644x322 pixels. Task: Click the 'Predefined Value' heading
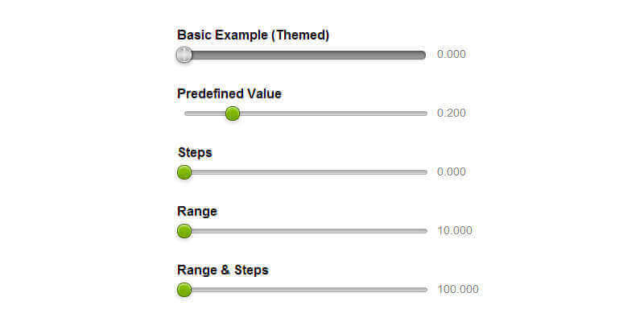click(229, 93)
